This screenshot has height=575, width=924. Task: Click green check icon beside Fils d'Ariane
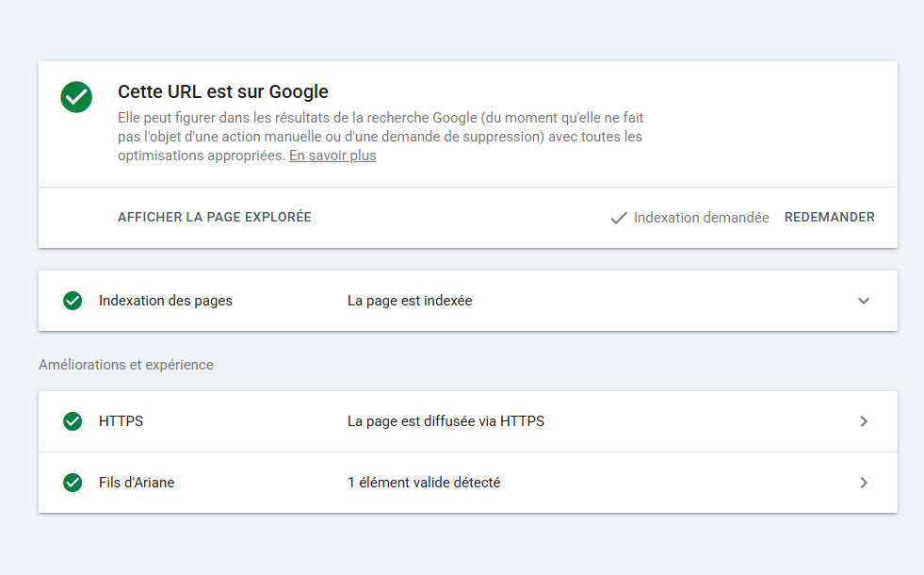click(73, 483)
